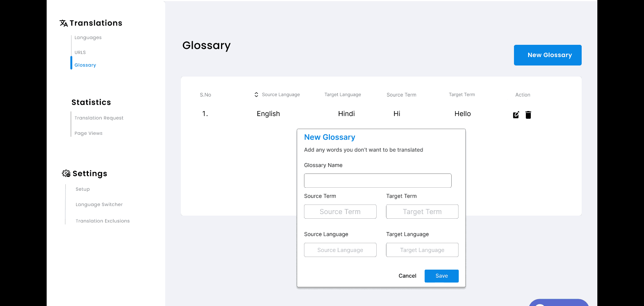Image resolution: width=644 pixels, height=306 pixels.
Task: Open Page Views statistics
Action: coord(88,133)
